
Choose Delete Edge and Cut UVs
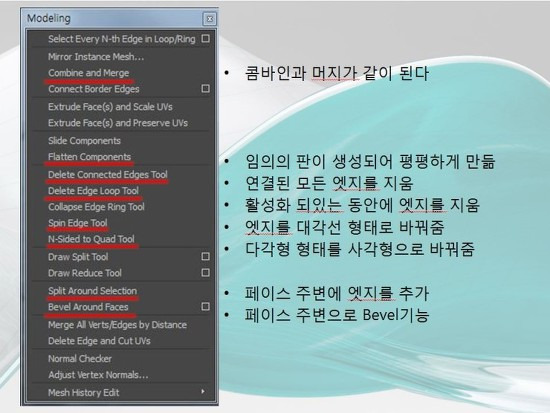pos(99,341)
